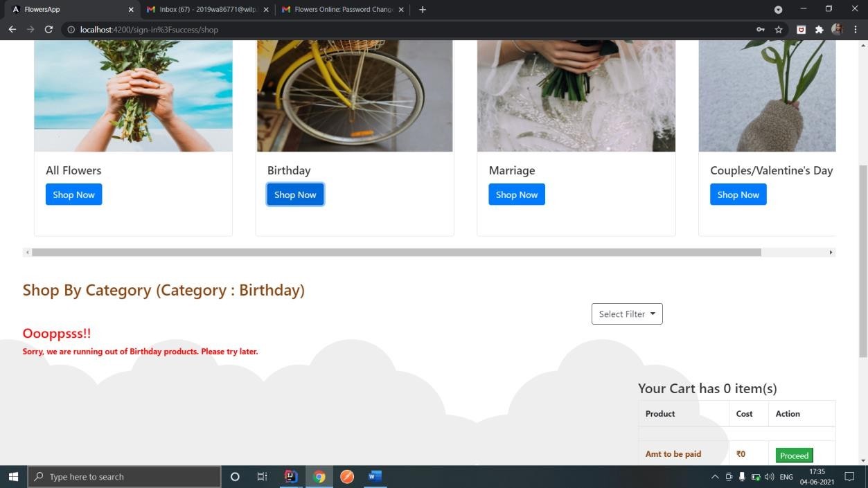Screen dimensions: 868x488
Task: Open the Select Filter dropdown
Action: pyautogui.click(x=626, y=314)
